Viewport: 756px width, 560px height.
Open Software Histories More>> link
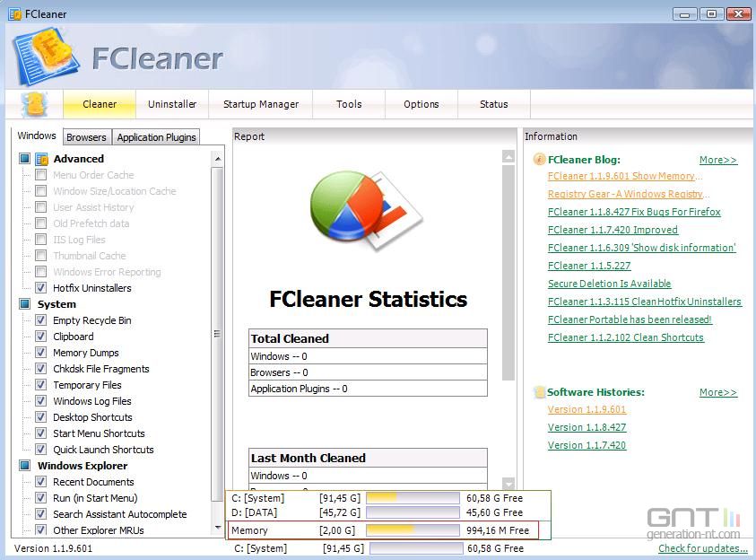(x=718, y=392)
